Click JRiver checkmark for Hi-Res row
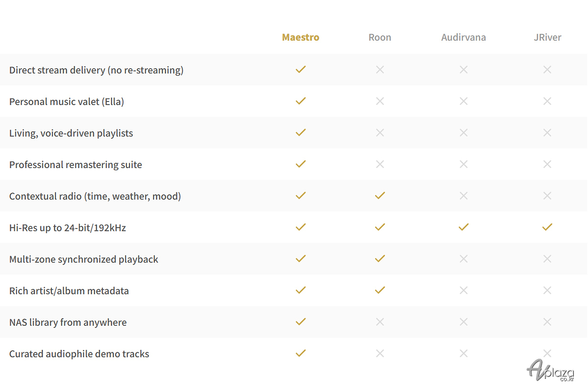 [x=547, y=227]
